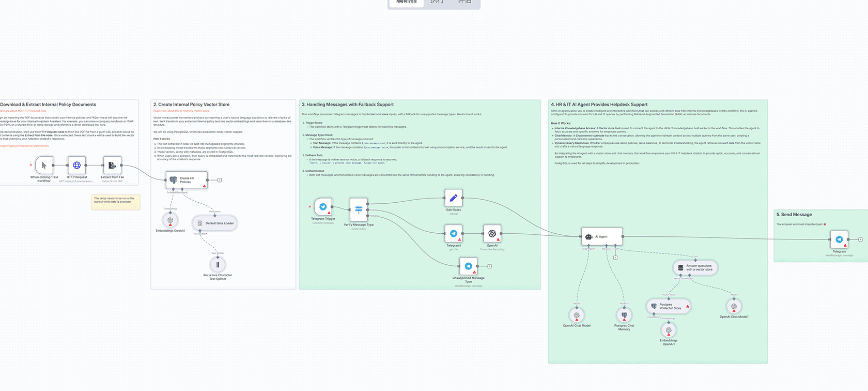Select the Default Data Loader node
The width and height of the screenshot is (868, 391).
point(214,223)
